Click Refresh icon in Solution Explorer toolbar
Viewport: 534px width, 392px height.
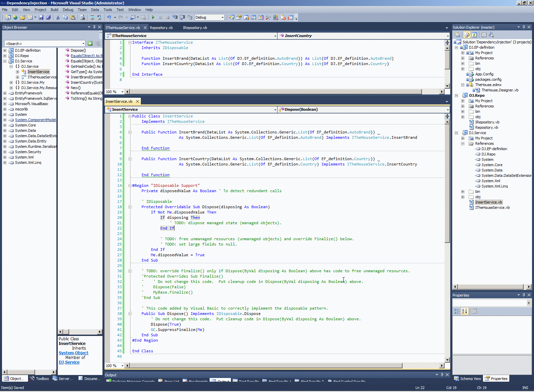(474, 35)
